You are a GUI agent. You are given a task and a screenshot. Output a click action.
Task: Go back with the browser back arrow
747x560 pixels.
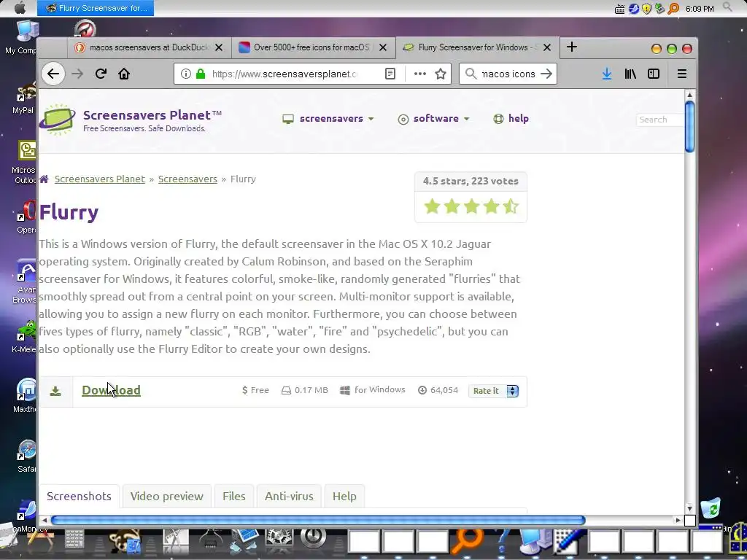[53, 74]
